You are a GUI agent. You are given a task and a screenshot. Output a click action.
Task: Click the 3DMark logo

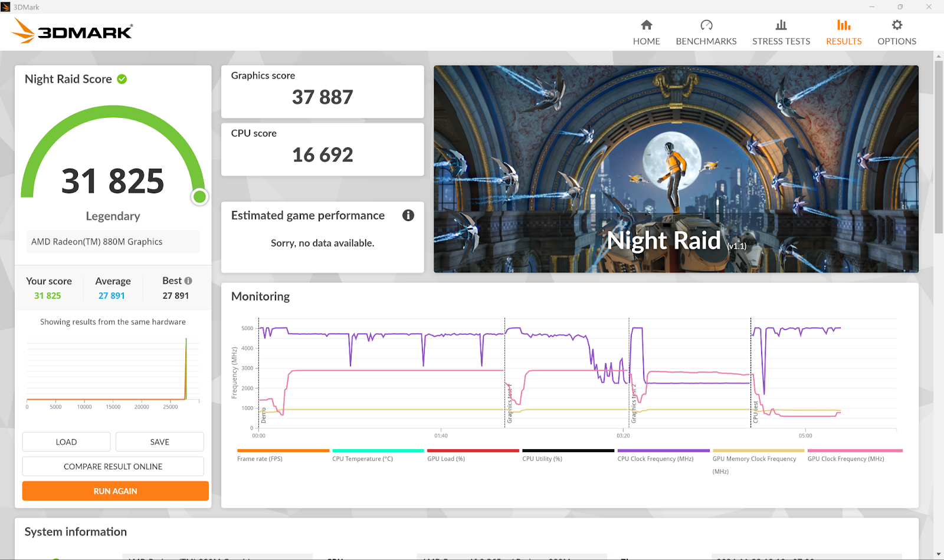coord(73,31)
